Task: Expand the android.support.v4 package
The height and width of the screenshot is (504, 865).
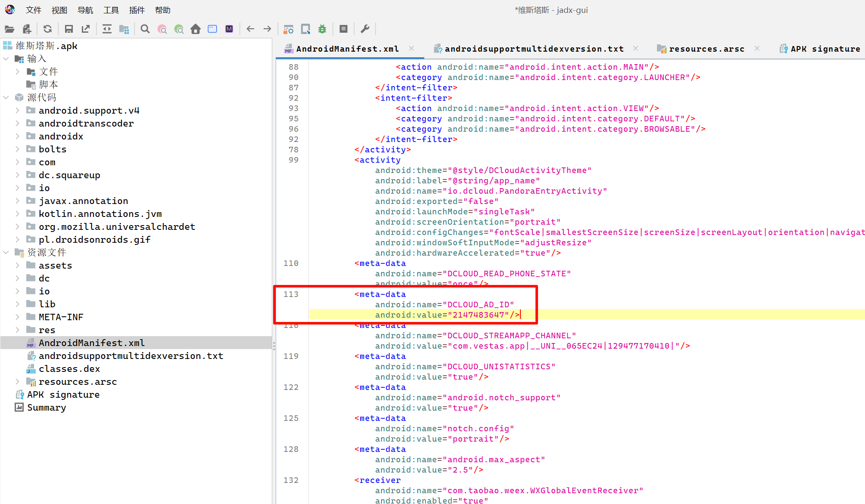Action: pos(17,110)
